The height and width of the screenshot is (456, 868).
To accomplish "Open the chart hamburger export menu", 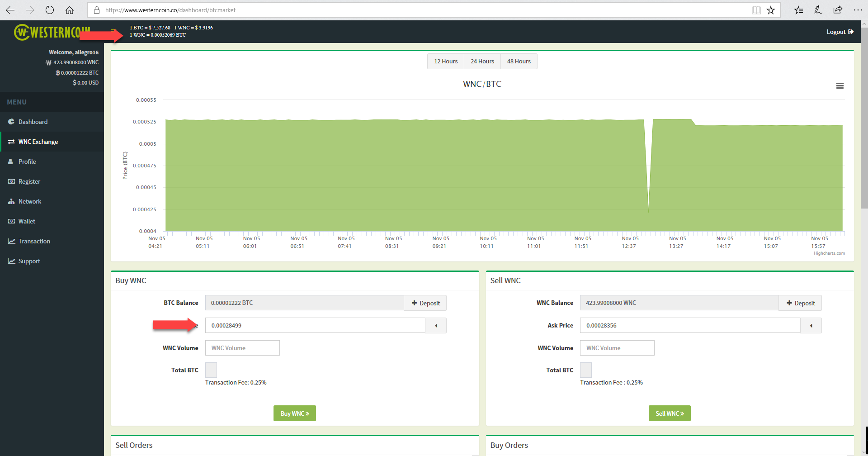I will click(840, 86).
